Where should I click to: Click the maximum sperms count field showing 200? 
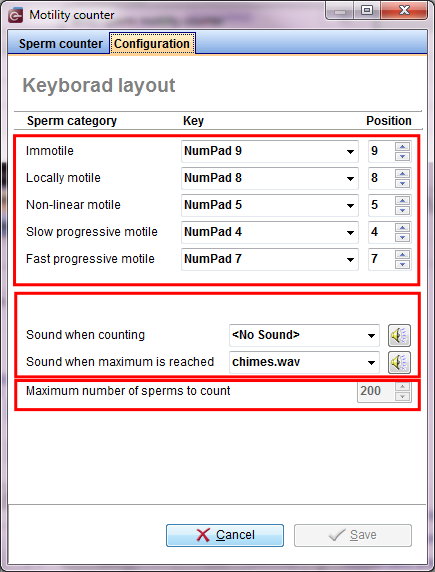376,391
